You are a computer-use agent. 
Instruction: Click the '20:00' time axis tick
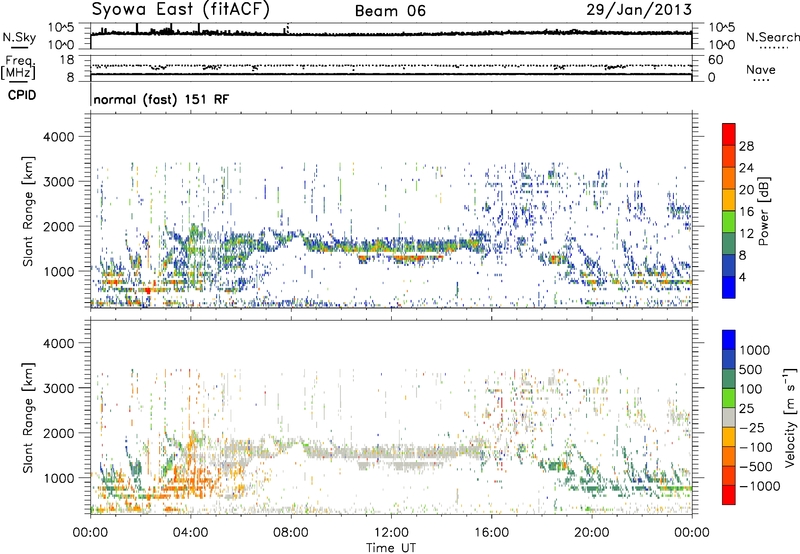tap(591, 533)
